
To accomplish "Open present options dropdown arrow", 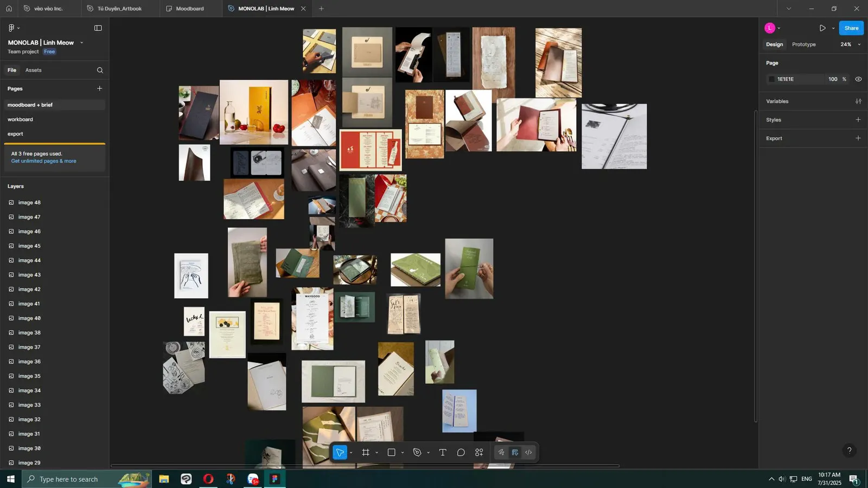I will [x=833, y=28].
